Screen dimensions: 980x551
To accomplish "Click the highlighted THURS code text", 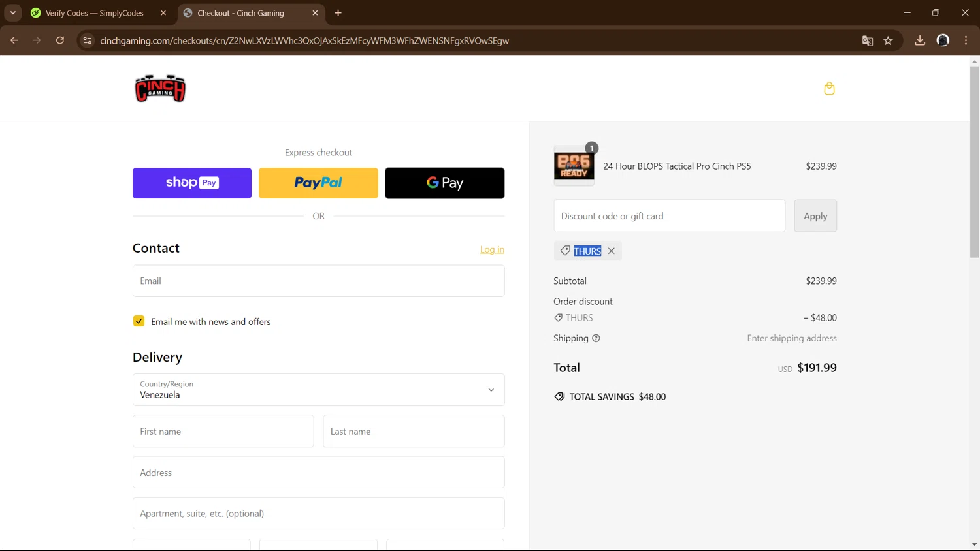I will point(587,251).
